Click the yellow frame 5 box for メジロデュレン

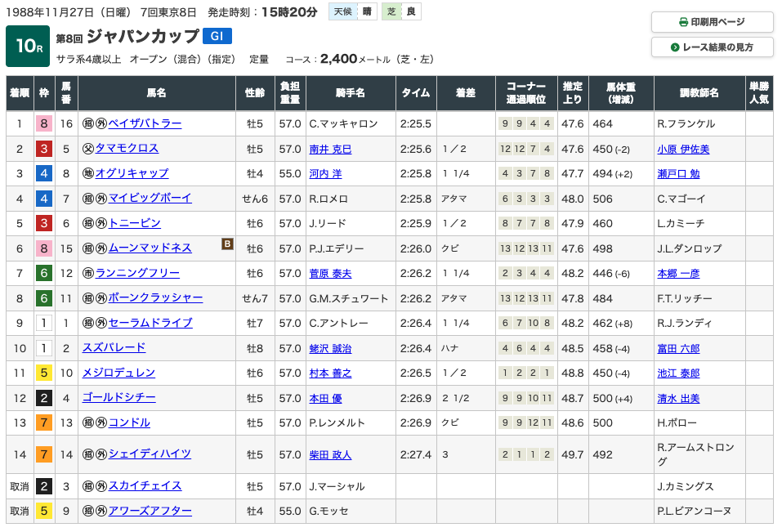pyautogui.click(x=44, y=373)
